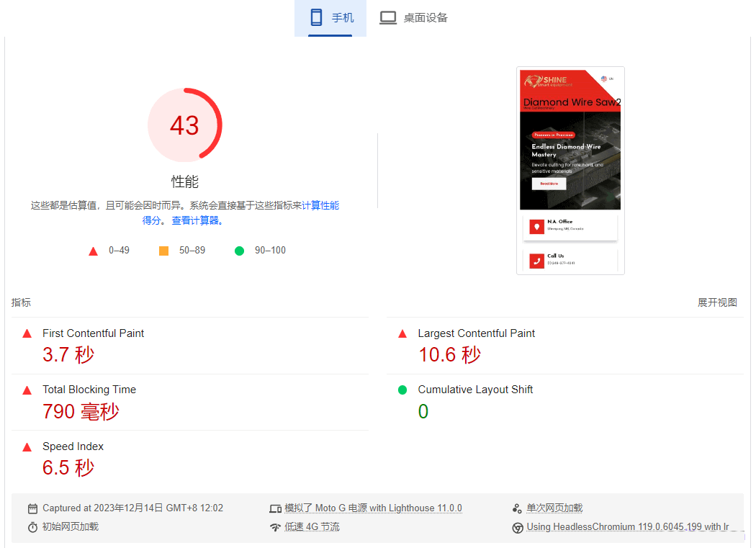Viewport: 756px width, 548px height.
Task: Click the stopwatch icon beside 初始网页加载
Action: point(32,527)
